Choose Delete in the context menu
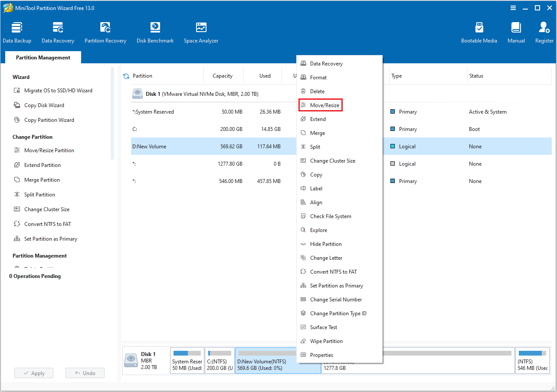Image resolution: width=557 pixels, height=392 pixels. pos(340,91)
